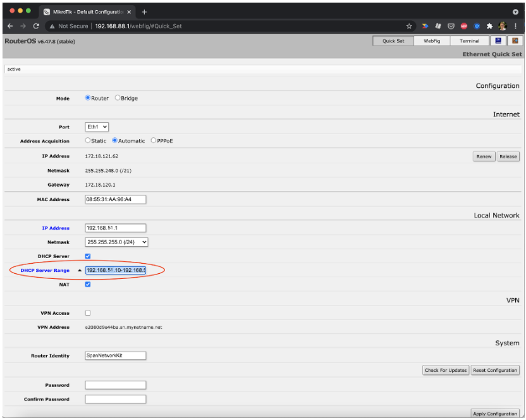Open the red extension icon in browser toolbar
526x420 pixels.
coord(463,26)
